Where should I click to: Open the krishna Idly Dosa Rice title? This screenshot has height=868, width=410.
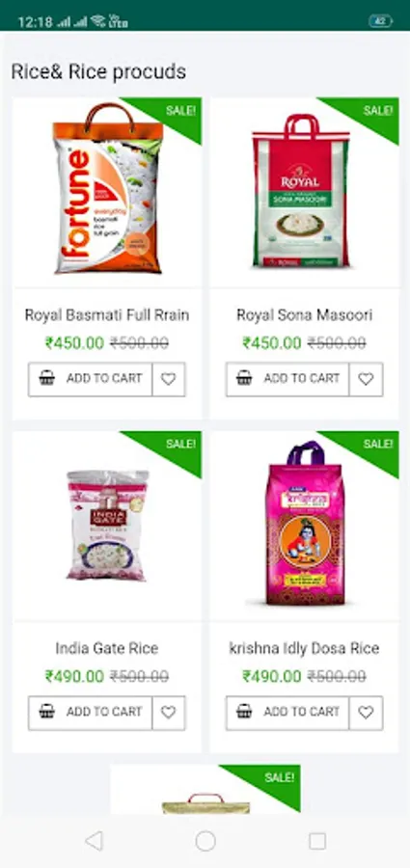(304, 648)
